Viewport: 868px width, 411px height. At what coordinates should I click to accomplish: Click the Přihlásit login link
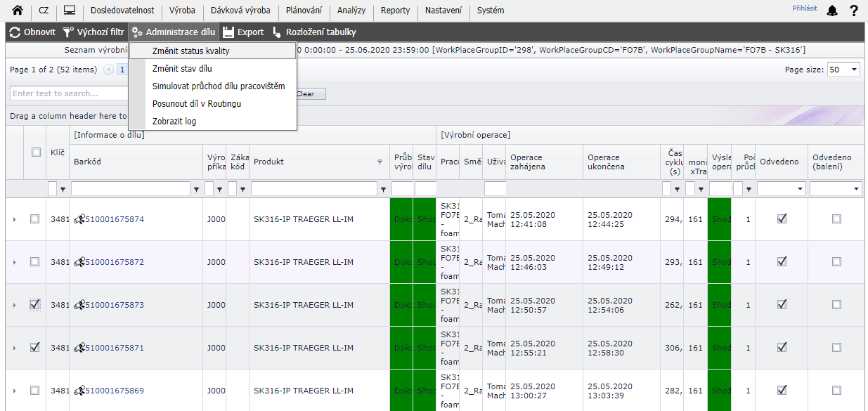pyautogui.click(x=805, y=8)
